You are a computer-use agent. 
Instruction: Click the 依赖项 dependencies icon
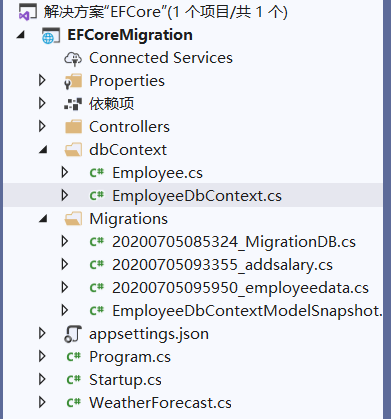click(x=73, y=104)
